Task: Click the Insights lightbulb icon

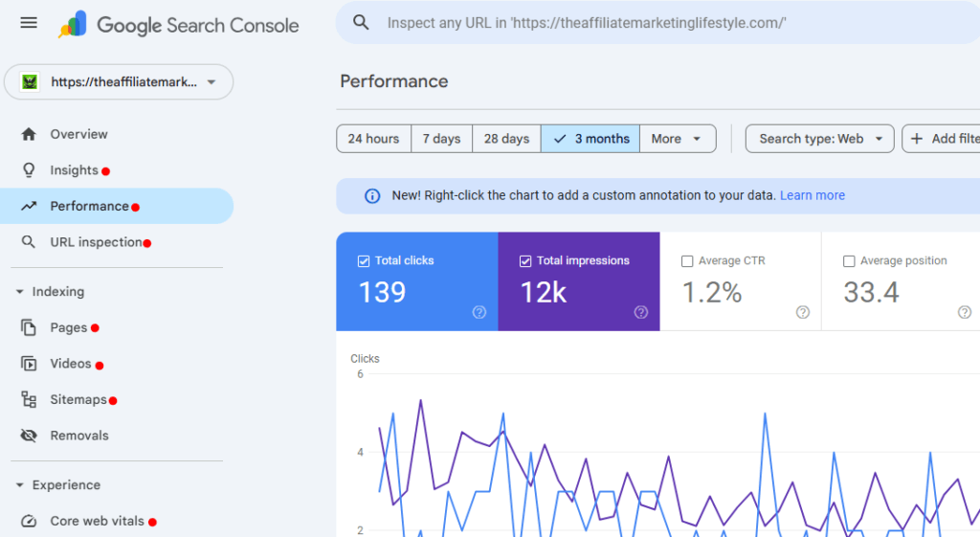Action: pos(29,170)
